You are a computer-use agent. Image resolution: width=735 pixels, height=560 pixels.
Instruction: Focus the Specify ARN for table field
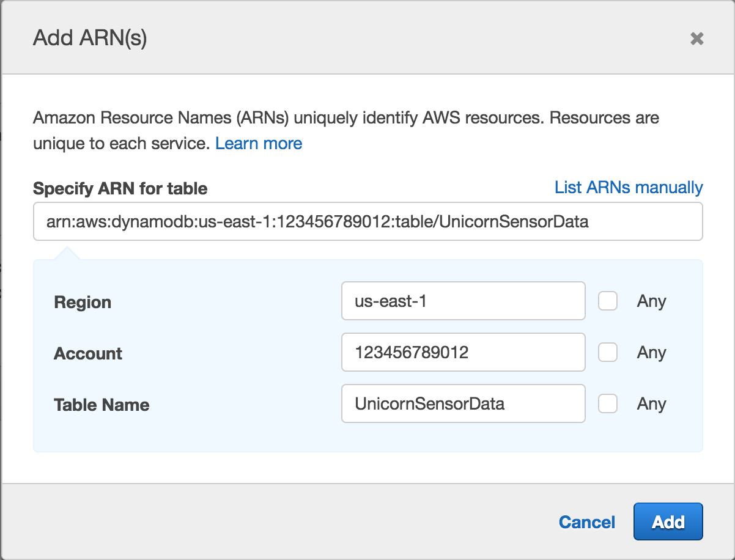click(x=368, y=221)
